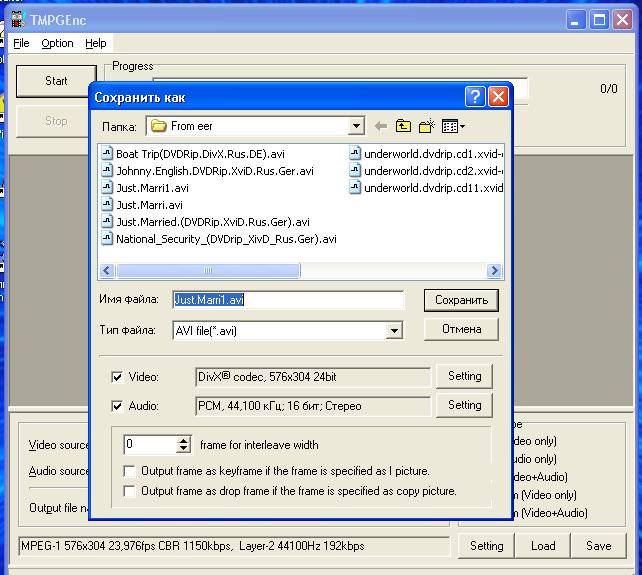The width and height of the screenshot is (642, 575).
Task: Open the Option menu
Action: 57,43
